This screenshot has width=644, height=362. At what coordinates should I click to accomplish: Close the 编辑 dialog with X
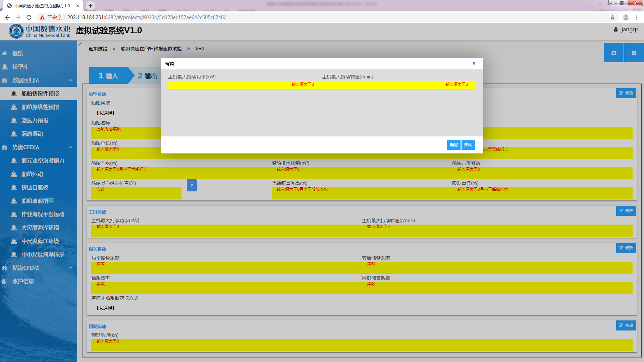474,63
